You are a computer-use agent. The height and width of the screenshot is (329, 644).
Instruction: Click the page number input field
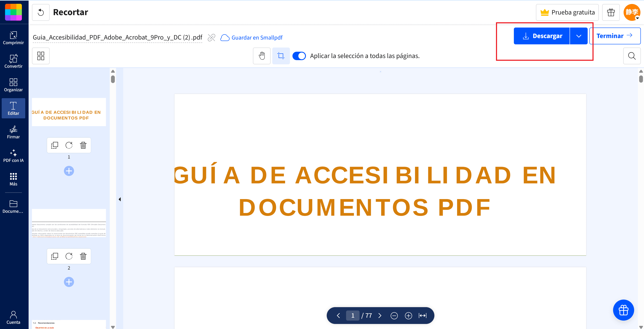point(353,316)
